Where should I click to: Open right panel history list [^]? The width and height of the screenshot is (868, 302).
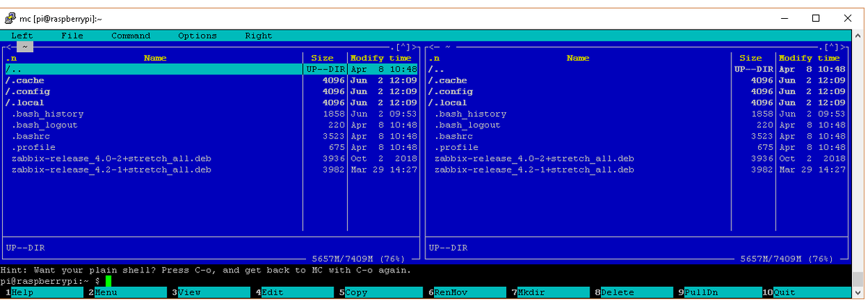click(833, 47)
